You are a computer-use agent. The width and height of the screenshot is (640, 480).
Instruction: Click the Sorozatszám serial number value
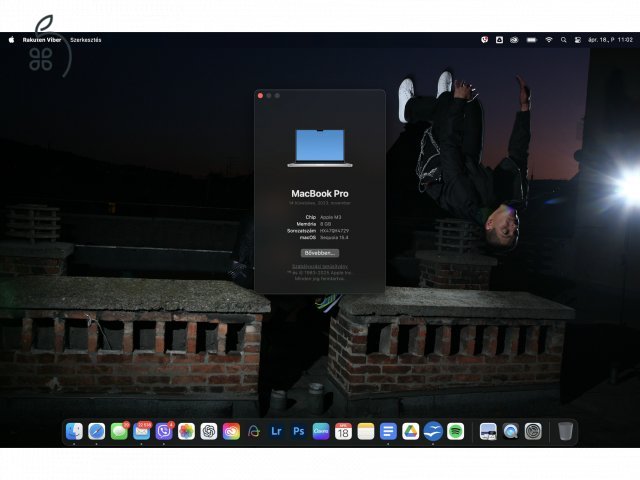[x=334, y=231]
